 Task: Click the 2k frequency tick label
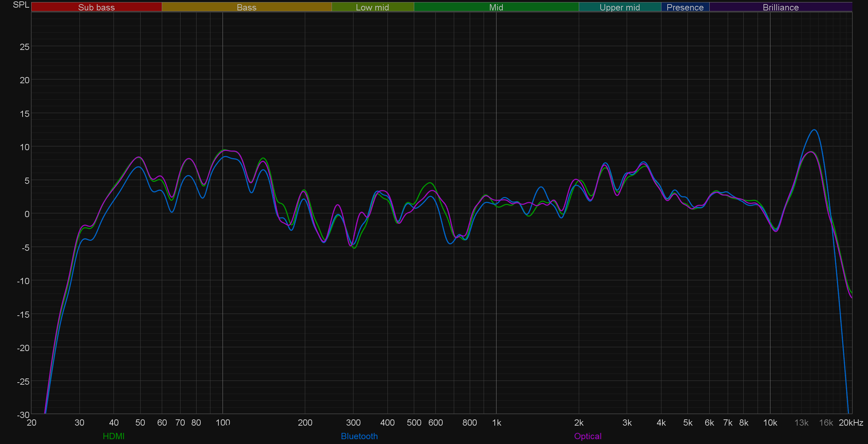tap(578, 422)
